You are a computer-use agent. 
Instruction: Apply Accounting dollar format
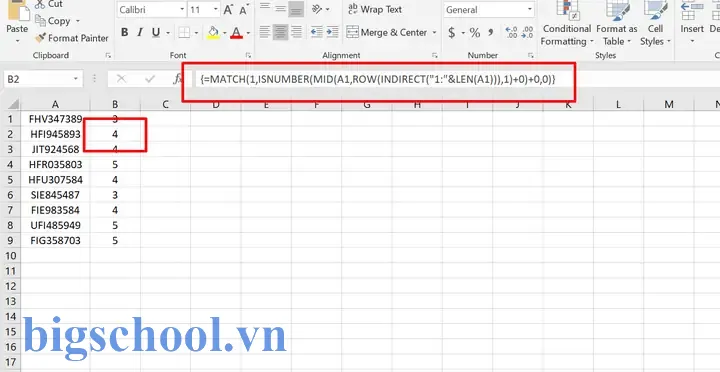(452, 33)
